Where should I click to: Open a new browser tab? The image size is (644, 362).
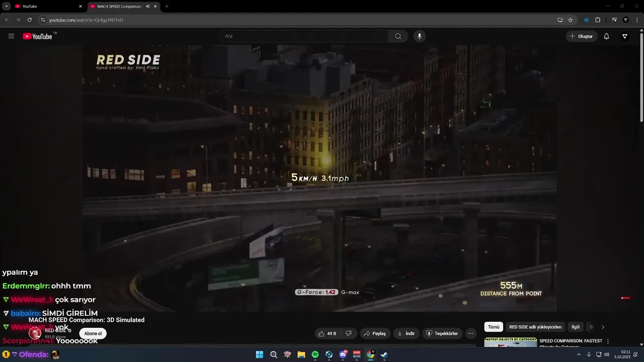(167, 7)
